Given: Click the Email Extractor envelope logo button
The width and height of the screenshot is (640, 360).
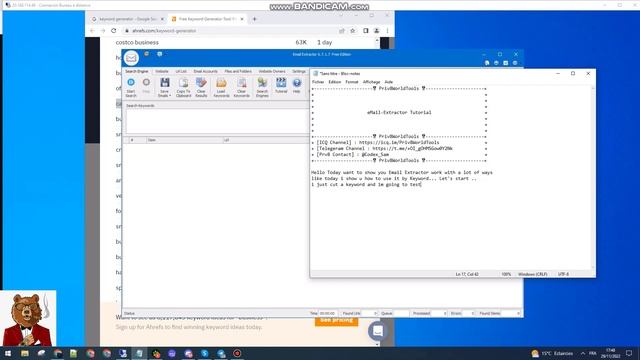Looking at the screenshot, I should [131, 58].
